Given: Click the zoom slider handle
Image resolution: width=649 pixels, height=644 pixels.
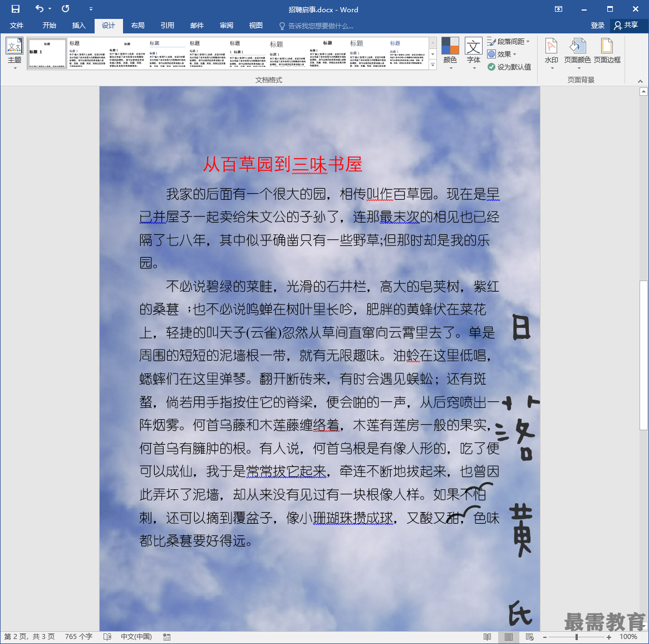Looking at the screenshot, I should coord(577,637).
